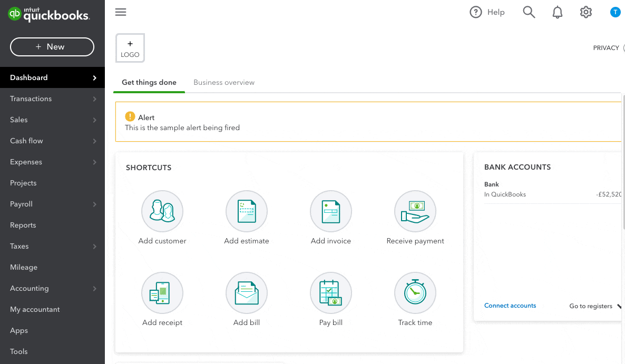
Task: Click the Pay bill label
Action: tap(331, 322)
